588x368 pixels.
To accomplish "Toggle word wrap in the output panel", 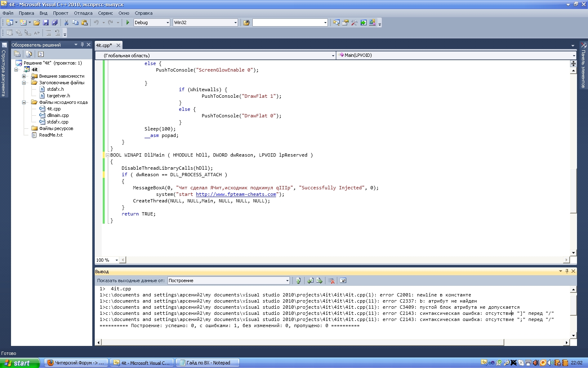I will tap(343, 280).
